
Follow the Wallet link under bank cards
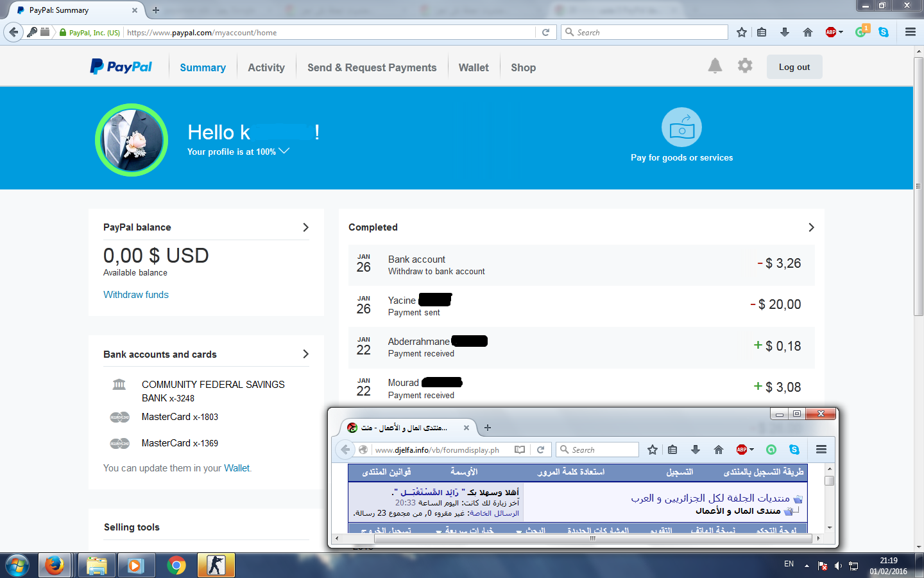pyautogui.click(x=237, y=468)
